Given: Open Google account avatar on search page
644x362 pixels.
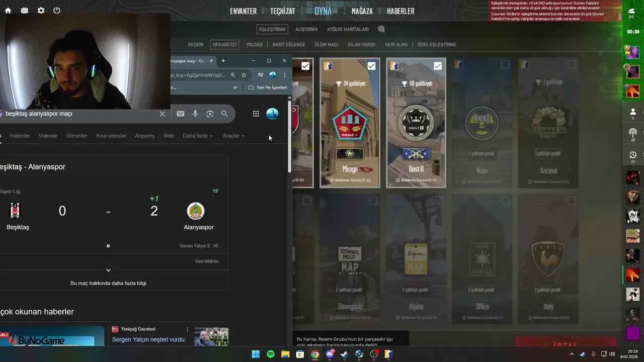Looking at the screenshot, I should click(272, 114).
